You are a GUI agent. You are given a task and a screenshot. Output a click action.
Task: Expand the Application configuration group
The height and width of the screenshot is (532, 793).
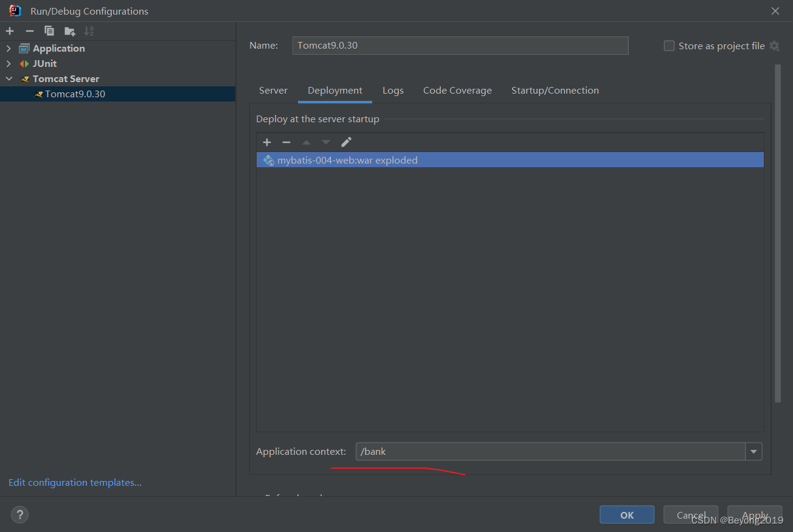(9, 49)
